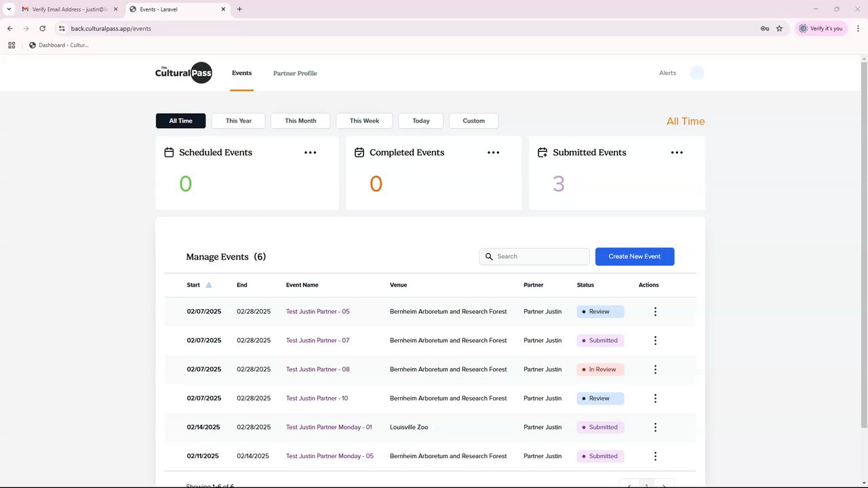Click the Review status for Partner - 05
Viewport: 868px width, 488px height.
600,312
